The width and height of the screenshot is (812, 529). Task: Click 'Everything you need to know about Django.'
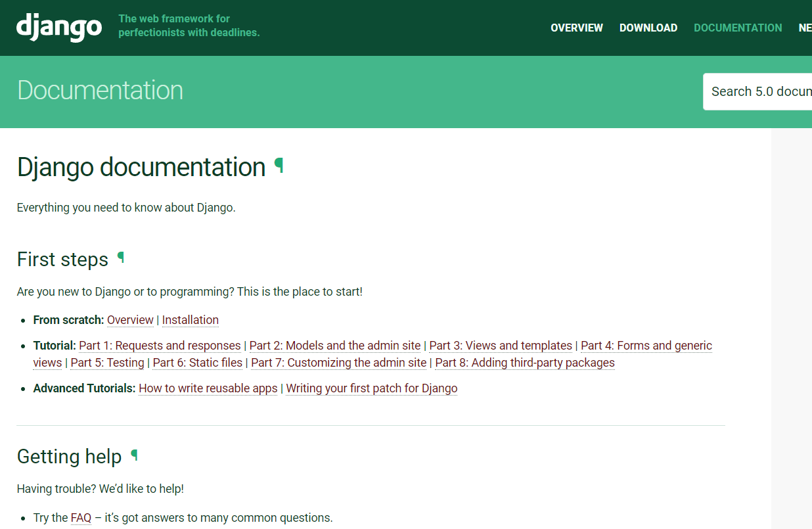point(126,208)
